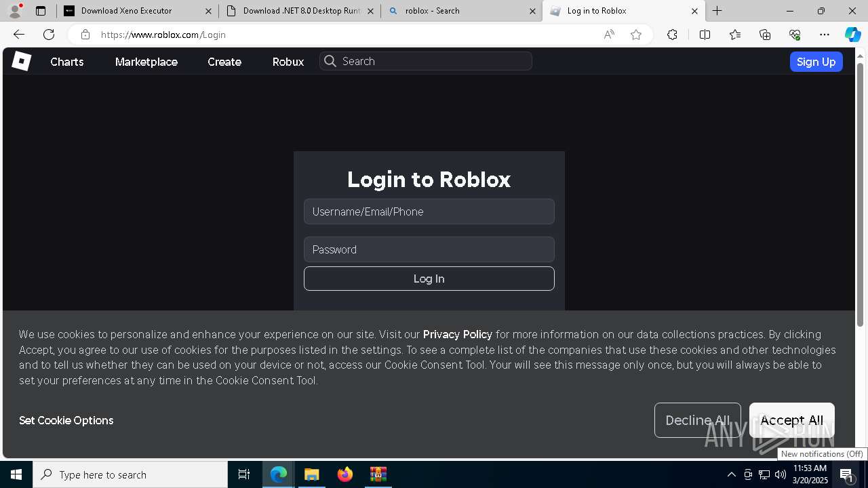Open Microsoft Edge from the taskbar
868x488 pixels.
279,474
